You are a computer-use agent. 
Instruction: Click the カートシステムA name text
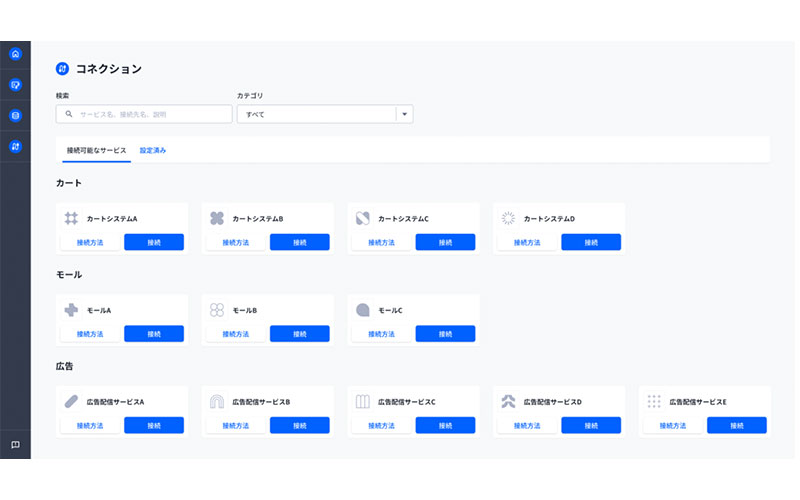point(112,218)
